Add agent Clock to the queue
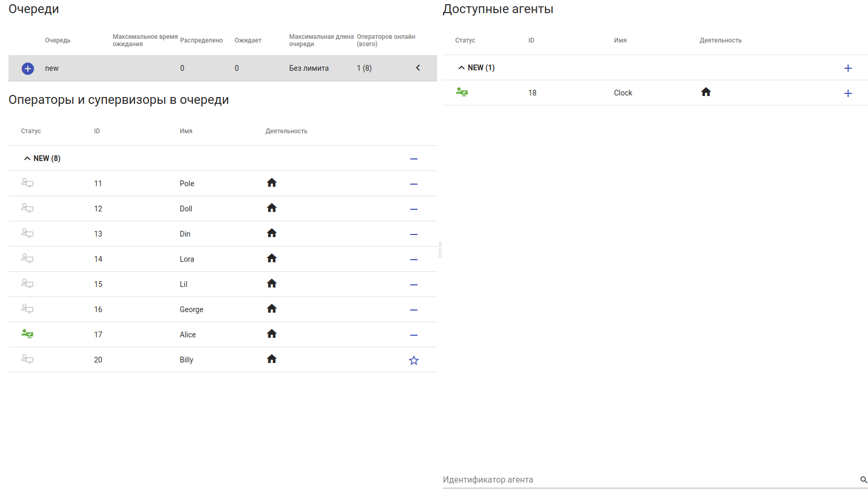The image size is (868, 491). click(848, 93)
